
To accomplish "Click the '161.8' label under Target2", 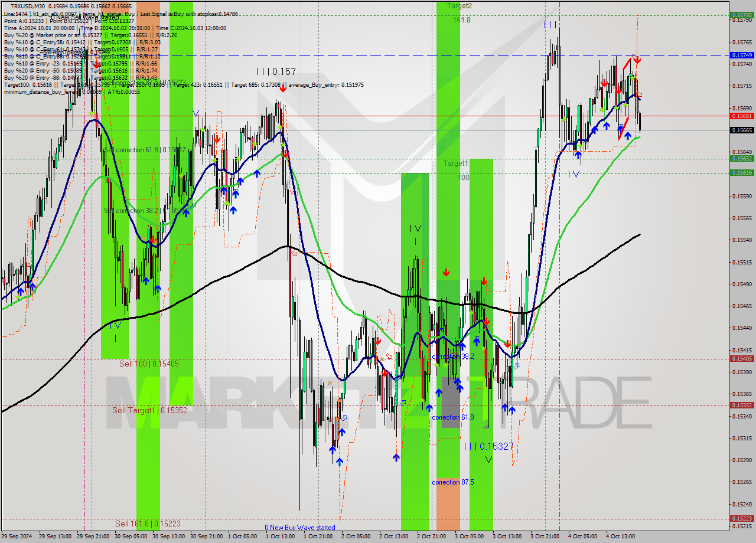I will (x=462, y=20).
